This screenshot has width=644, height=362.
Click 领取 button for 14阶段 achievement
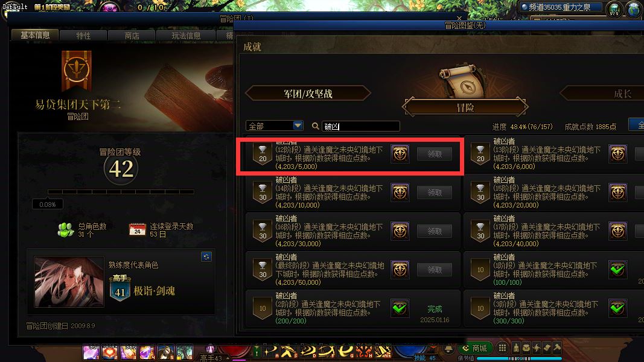point(435,192)
